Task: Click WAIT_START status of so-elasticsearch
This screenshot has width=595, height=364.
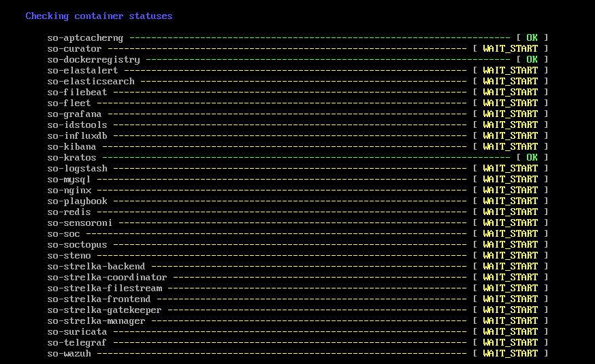Action: [x=510, y=82]
